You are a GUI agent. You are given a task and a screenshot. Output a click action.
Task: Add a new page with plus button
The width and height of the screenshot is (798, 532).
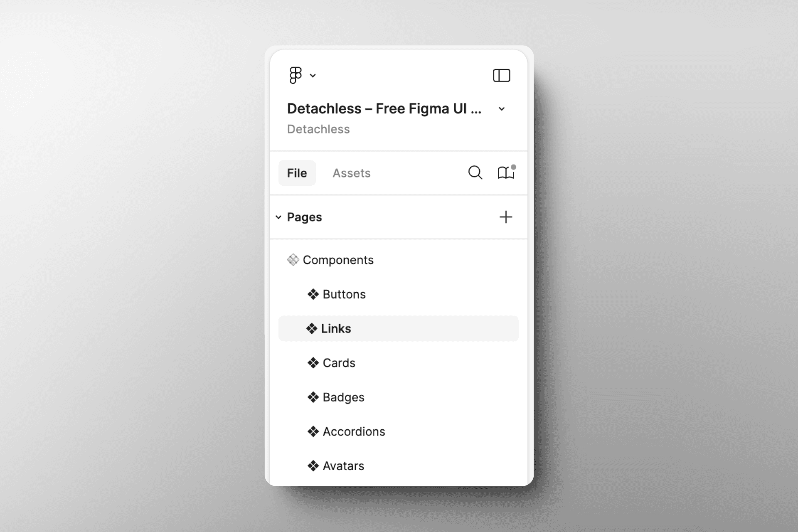tap(507, 216)
